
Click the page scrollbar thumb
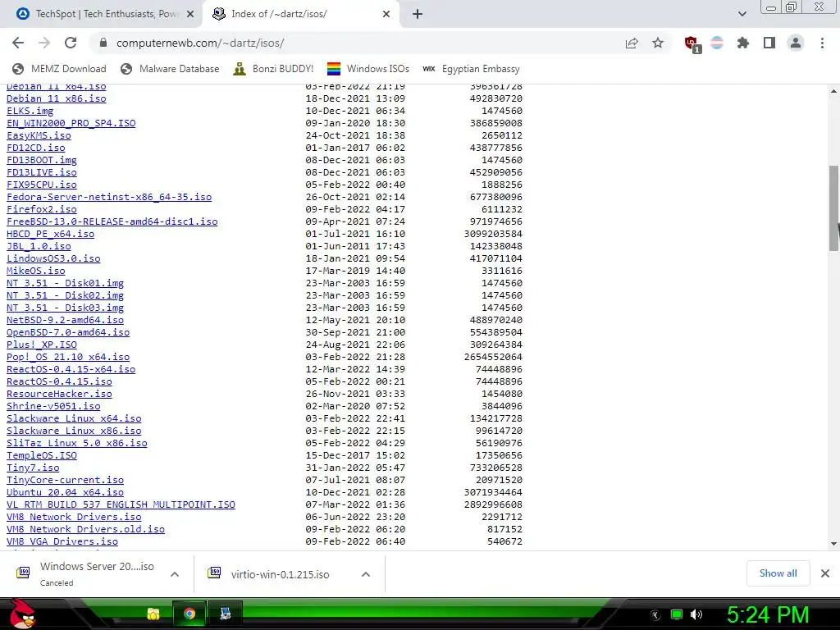(x=833, y=208)
